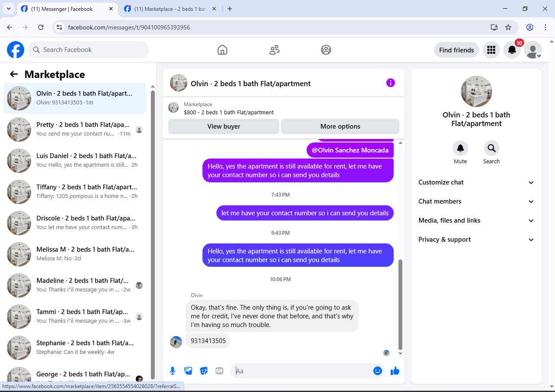Click the @Olvin Sanchez Moncada mention
Viewport: 555px width, 392px height.
click(350, 150)
